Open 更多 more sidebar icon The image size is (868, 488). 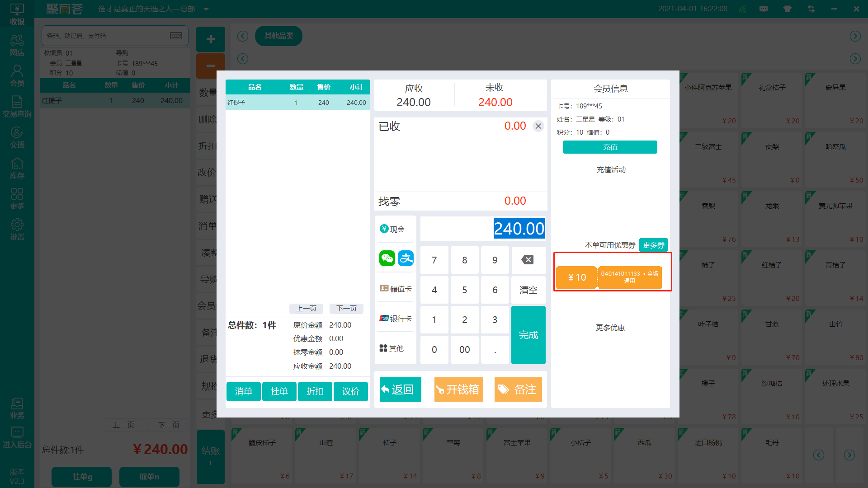[x=17, y=199]
